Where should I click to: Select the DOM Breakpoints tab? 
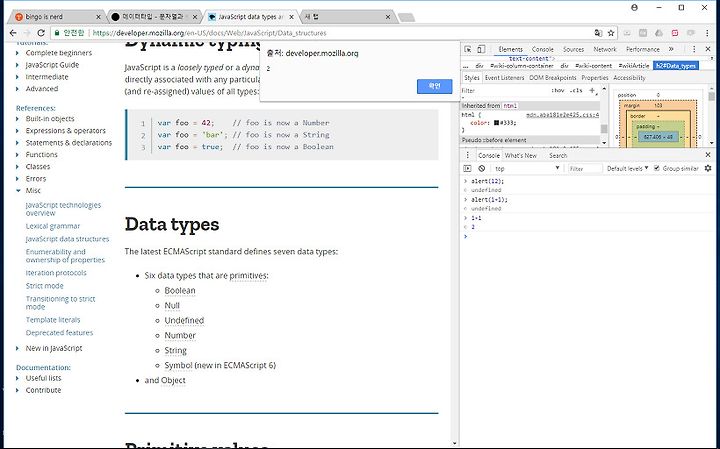[552, 78]
